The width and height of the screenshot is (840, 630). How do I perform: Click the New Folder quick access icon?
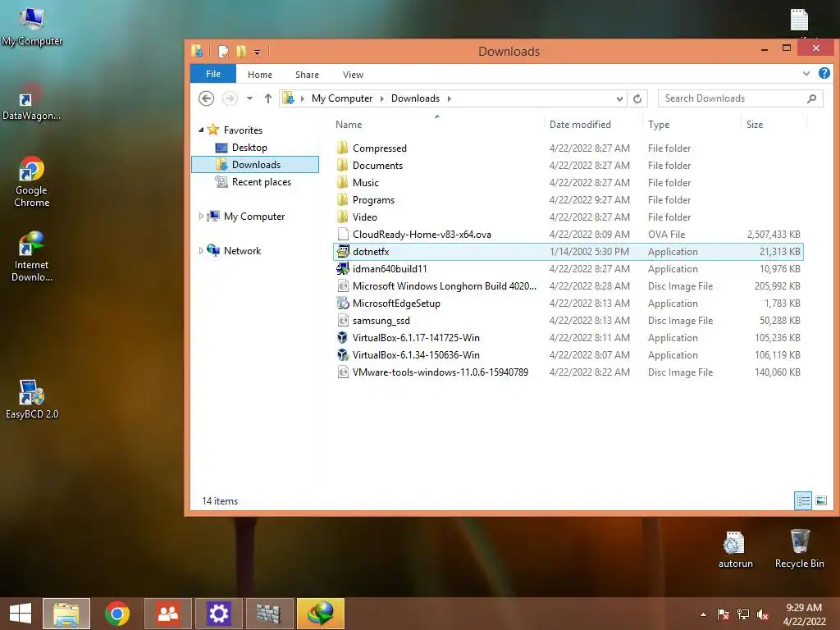click(x=241, y=52)
